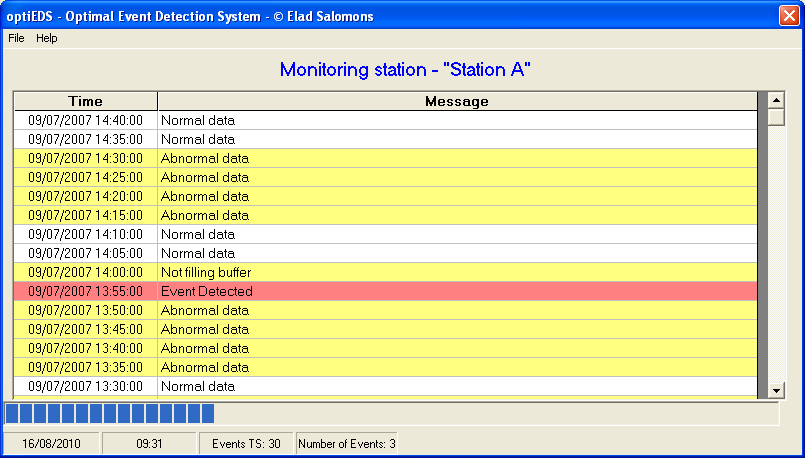Open the File menu
805x458 pixels.
[x=16, y=39]
